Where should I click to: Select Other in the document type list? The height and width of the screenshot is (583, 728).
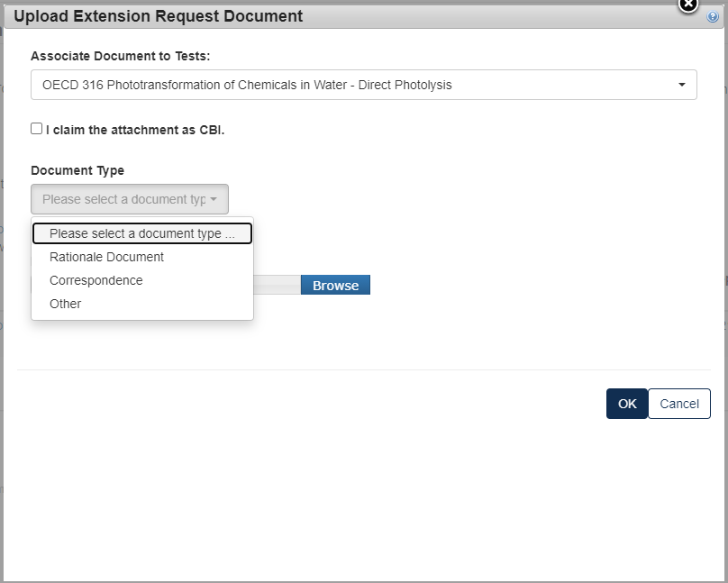(x=66, y=304)
